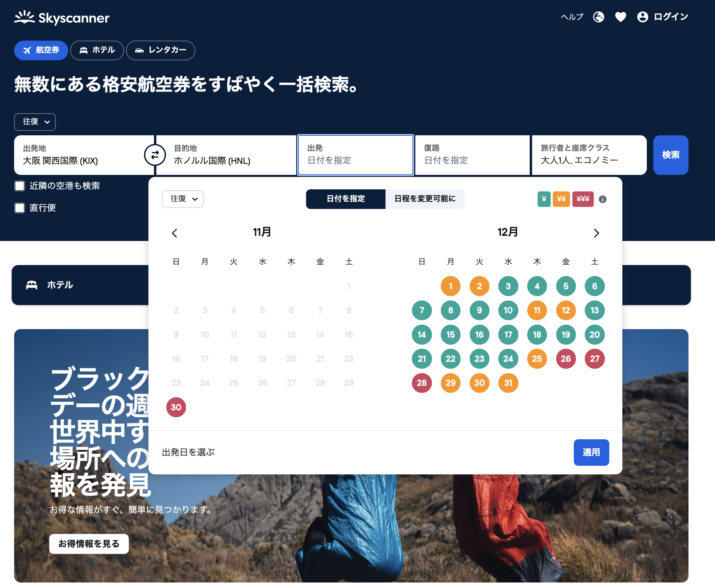Screen dimensions: 715x588
Task: Click the Skyscanner logo
Action: [62, 18]
